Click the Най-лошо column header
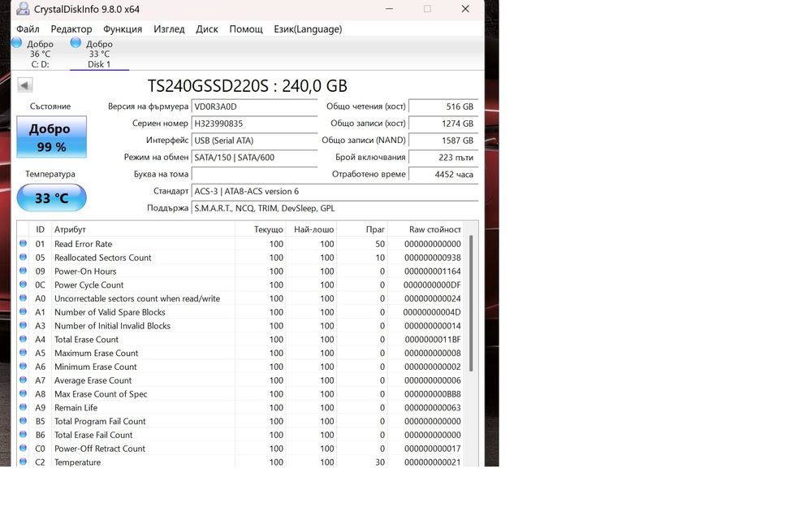 (x=313, y=229)
